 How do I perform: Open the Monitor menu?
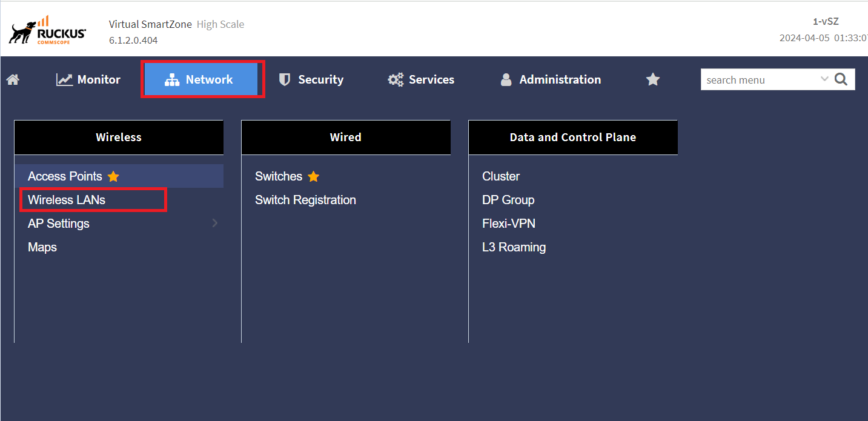88,79
